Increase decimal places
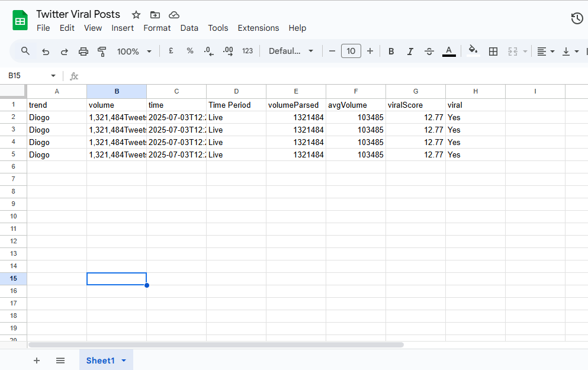The height and width of the screenshot is (370, 588). coord(228,51)
